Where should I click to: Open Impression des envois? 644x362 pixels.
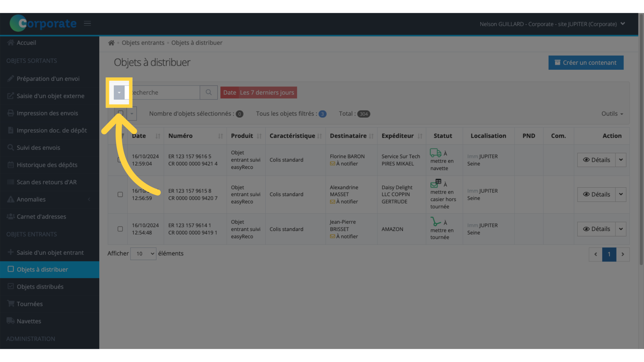pyautogui.click(x=50, y=113)
